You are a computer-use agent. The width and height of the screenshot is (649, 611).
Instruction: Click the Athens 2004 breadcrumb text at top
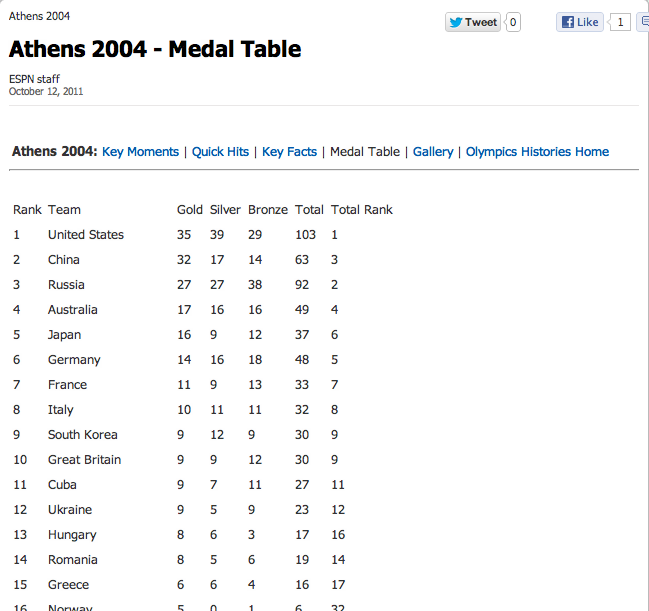tap(39, 17)
